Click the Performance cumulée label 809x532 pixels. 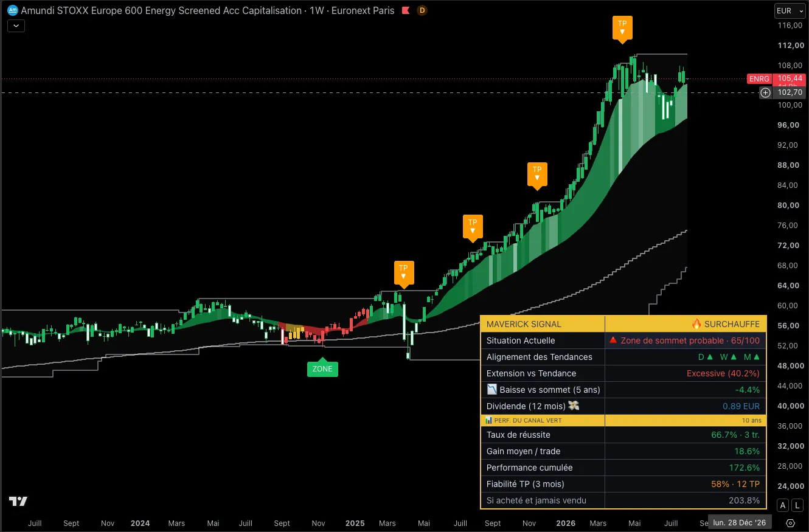click(530, 468)
